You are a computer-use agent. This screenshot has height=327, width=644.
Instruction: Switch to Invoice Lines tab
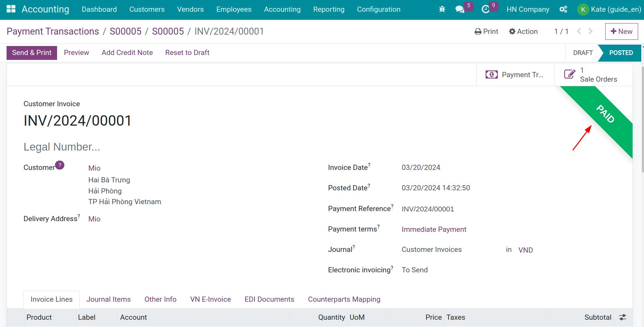[x=52, y=299]
